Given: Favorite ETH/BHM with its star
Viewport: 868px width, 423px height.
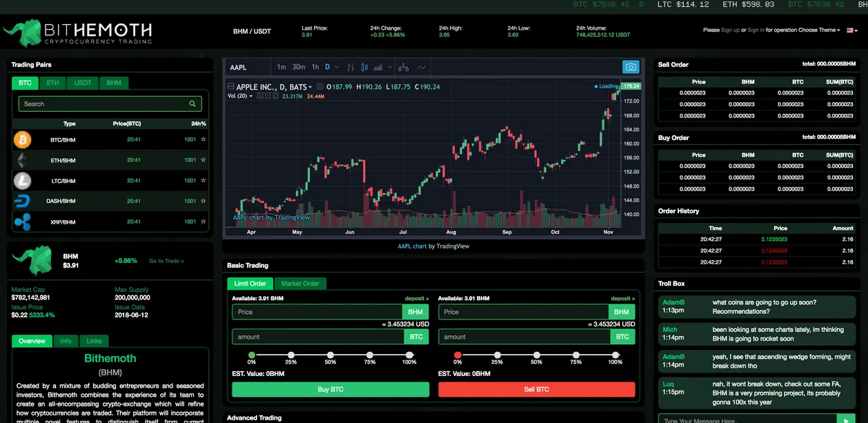Looking at the screenshot, I should pos(203,160).
